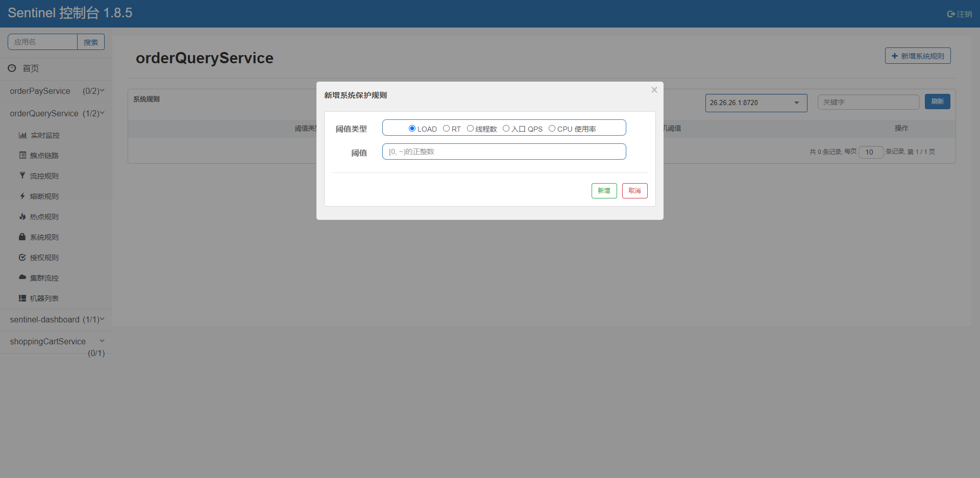This screenshot has width=980, height=478.
Task: Click the flame icon for 热点规则
Action: point(22,216)
